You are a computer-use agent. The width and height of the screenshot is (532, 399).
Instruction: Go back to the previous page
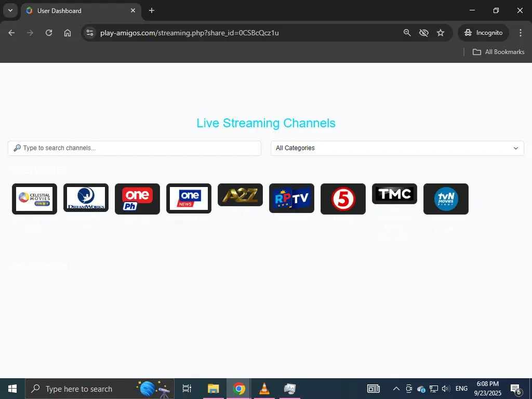pyautogui.click(x=11, y=33)
